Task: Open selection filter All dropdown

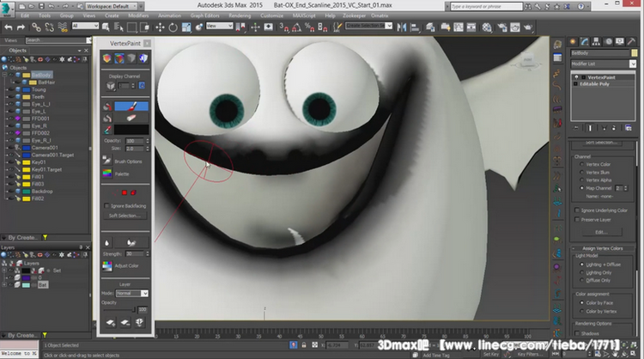Action: [x=85, y=26]
